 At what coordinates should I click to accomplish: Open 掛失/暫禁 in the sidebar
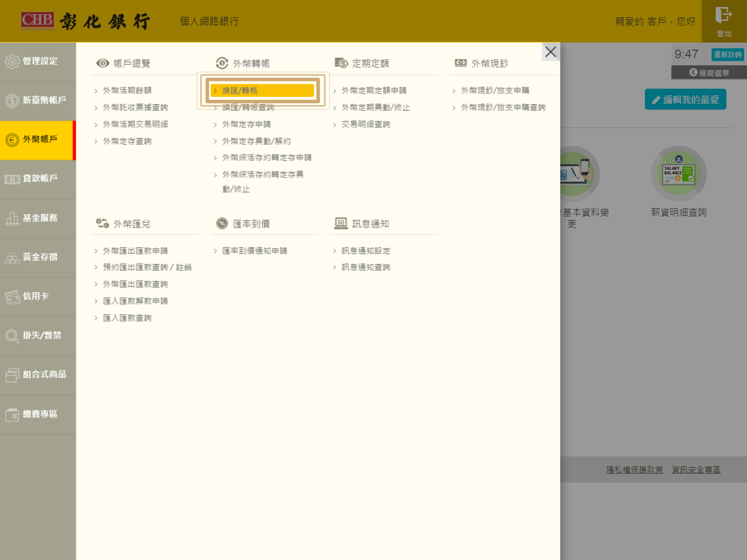[x=38, y=335]
